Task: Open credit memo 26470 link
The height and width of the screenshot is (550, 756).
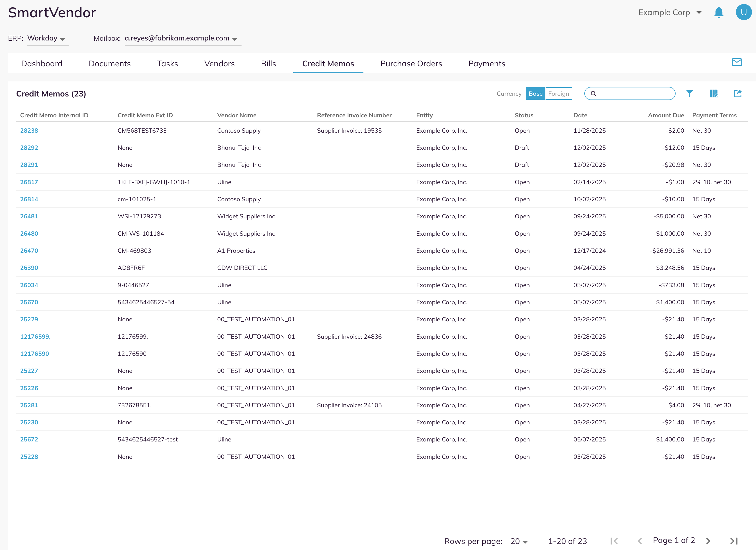Action: 29,251
